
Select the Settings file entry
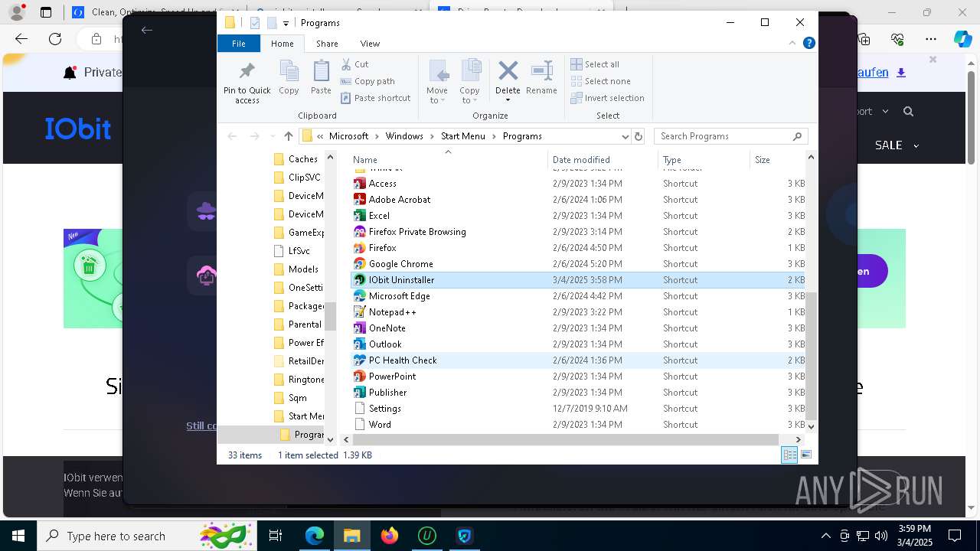pos(578,409)
